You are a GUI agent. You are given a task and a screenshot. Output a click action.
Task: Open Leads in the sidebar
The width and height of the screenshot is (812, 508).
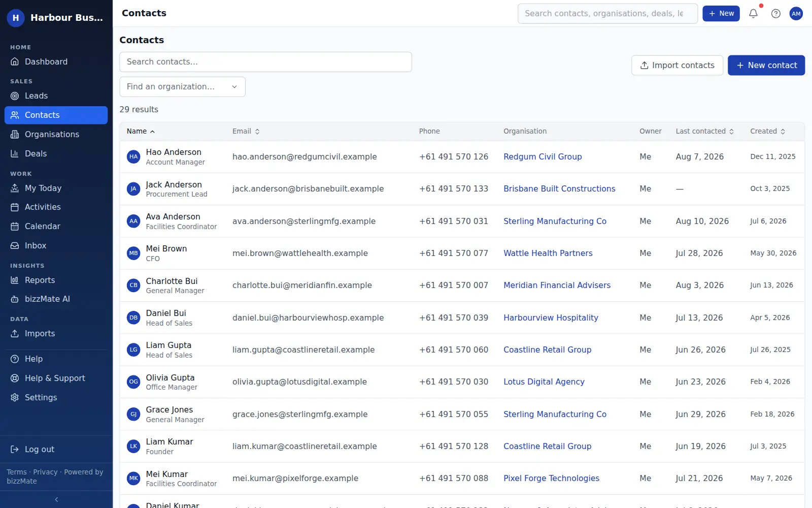tap(56, 96)
